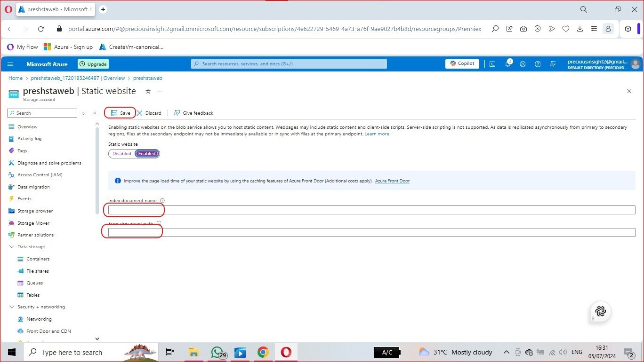644x362 pixels.
Task: Open the more options ellipsis by the title
Action: click(x=160, y=91)
